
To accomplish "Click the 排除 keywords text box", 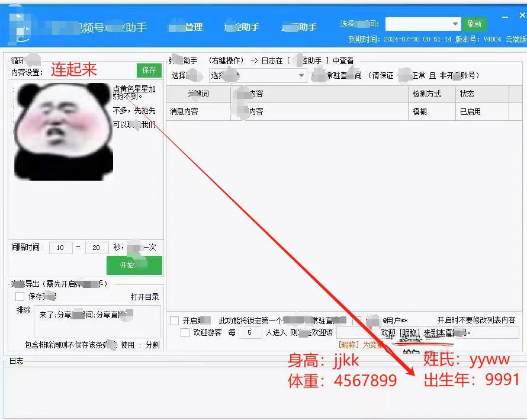I will point(97,322).
